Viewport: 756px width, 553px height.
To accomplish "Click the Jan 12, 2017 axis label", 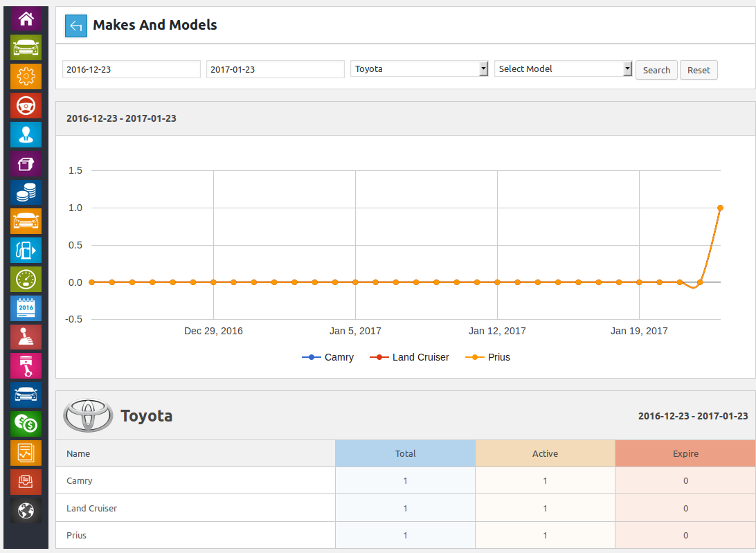I will pyautogui.click(x=497, y=332).
